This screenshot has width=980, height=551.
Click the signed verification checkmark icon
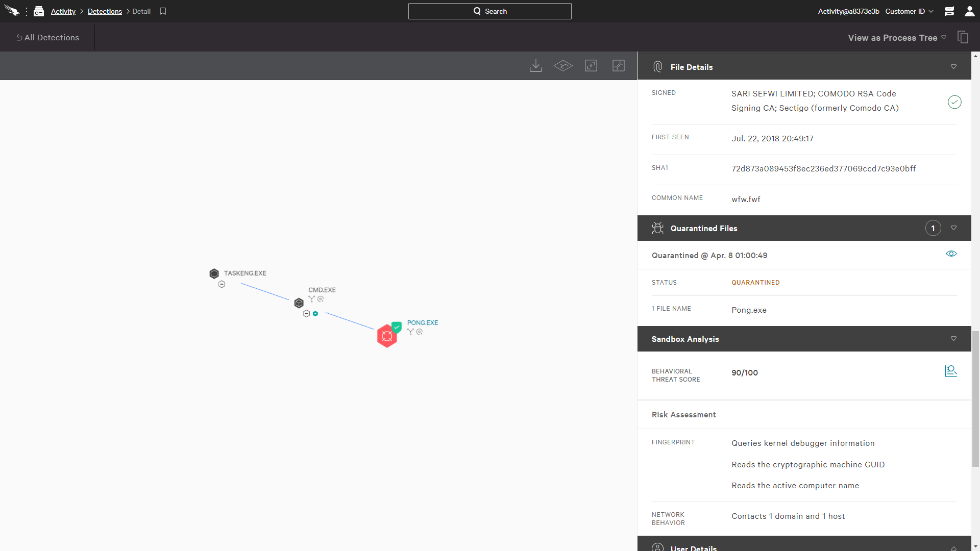click(954, 102)
